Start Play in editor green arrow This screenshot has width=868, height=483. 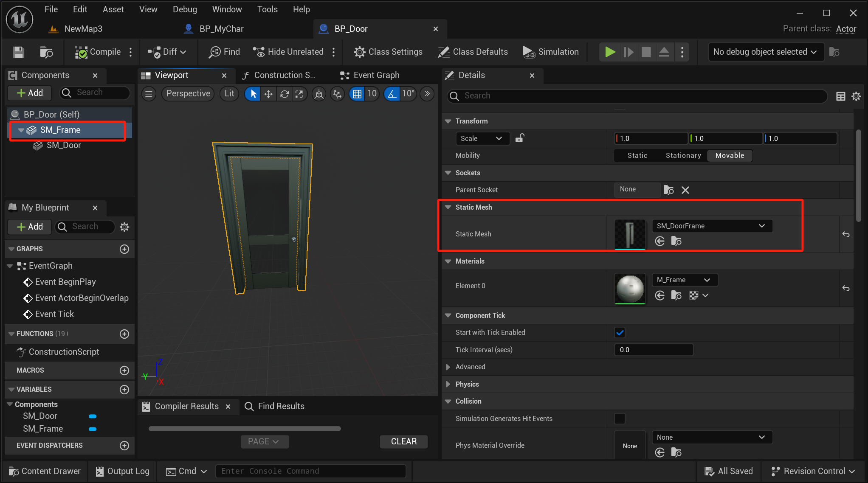(610, 52)
